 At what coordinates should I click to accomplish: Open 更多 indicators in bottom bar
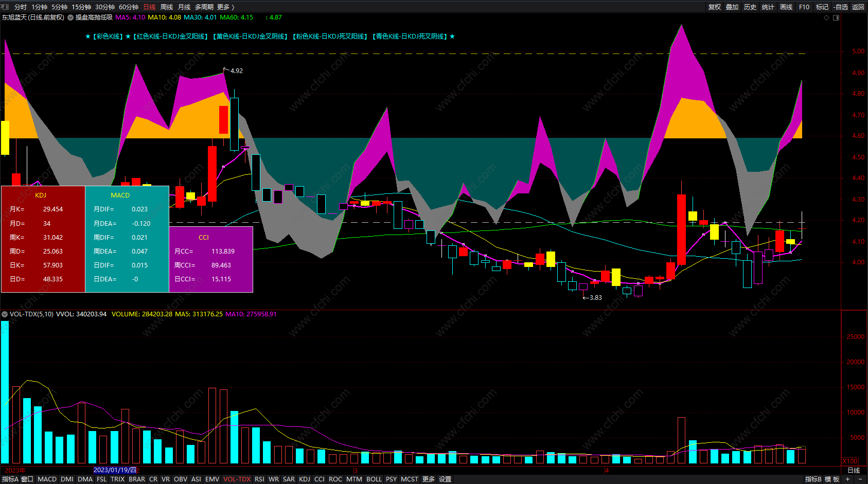click(429, 479)
